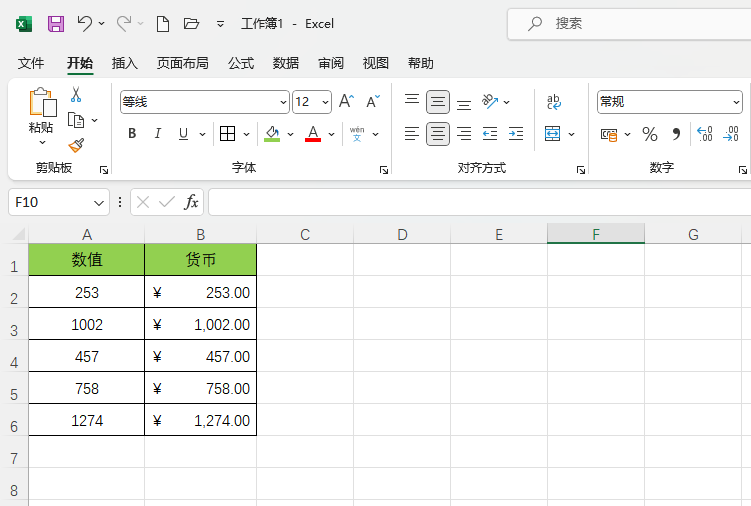Toggle top vertical alignment

(412, 100)
